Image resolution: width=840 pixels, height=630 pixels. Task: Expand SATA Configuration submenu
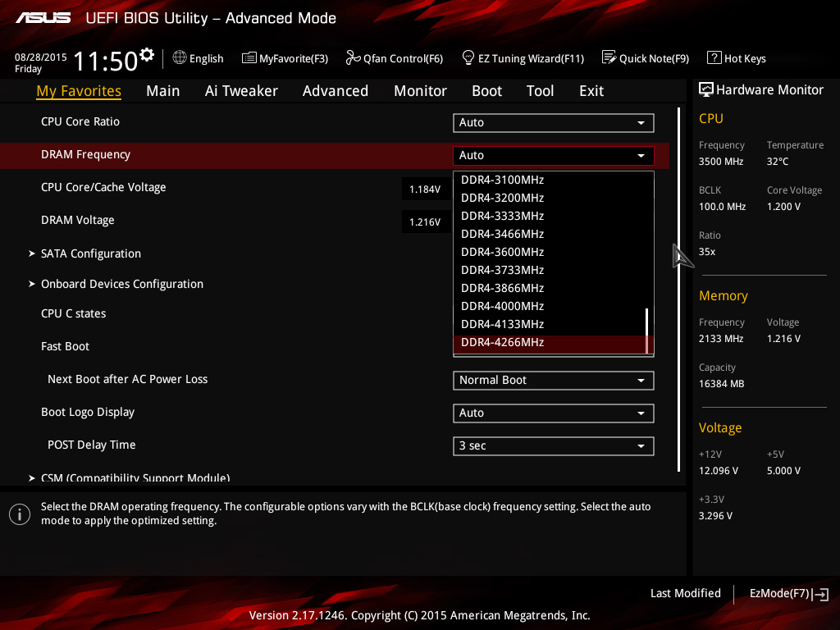pyautogui.click(x=91, y=253)
